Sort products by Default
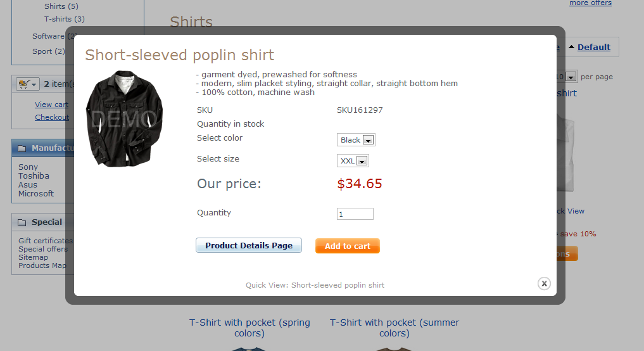This screenshot has height=351, width=644. [593, 47]
